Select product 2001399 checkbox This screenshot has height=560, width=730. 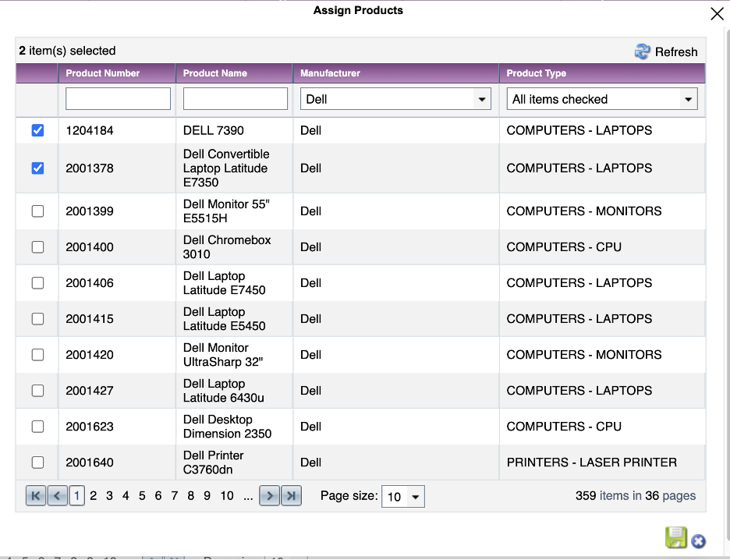[x=37, y=211]
